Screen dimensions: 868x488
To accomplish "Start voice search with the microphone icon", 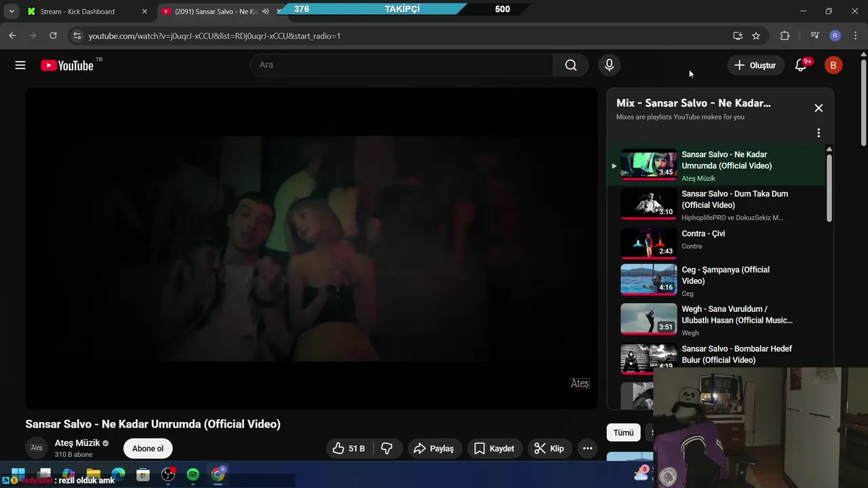I will 609,65.
